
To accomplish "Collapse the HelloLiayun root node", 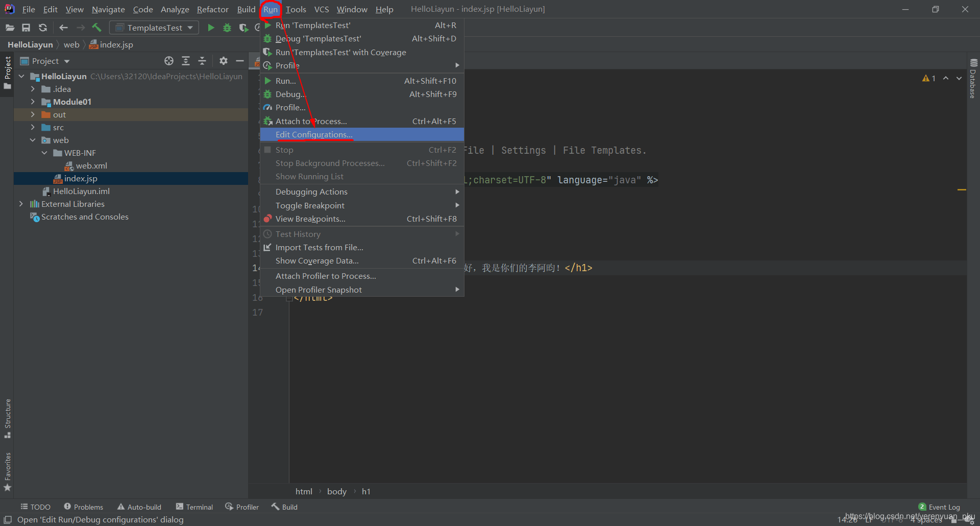I will coord(21,76).
